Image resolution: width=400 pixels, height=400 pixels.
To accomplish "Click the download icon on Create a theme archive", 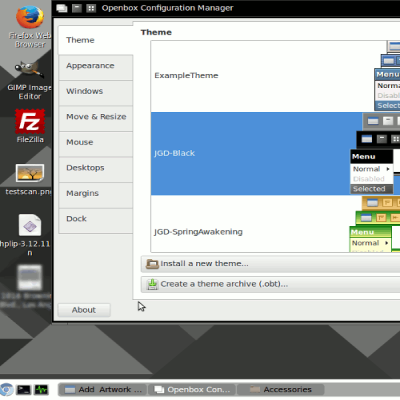I will coord(152,284).
